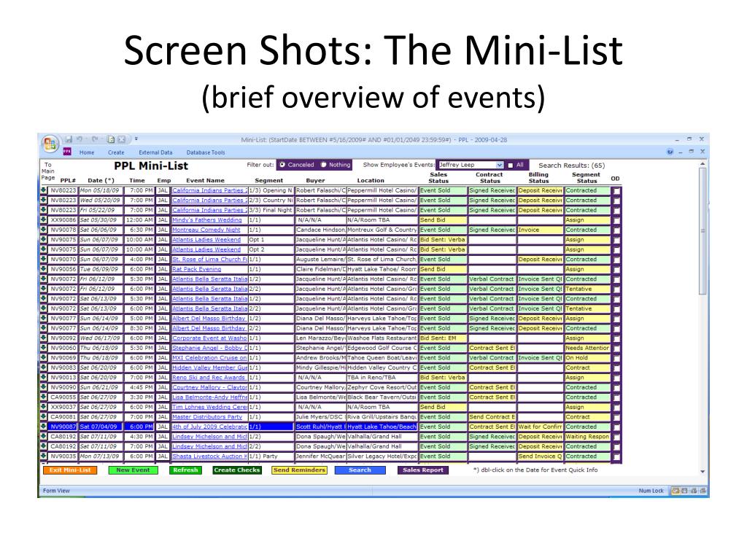
Task: Click segment status cell On Hold
Action: (x=587, y=357)
